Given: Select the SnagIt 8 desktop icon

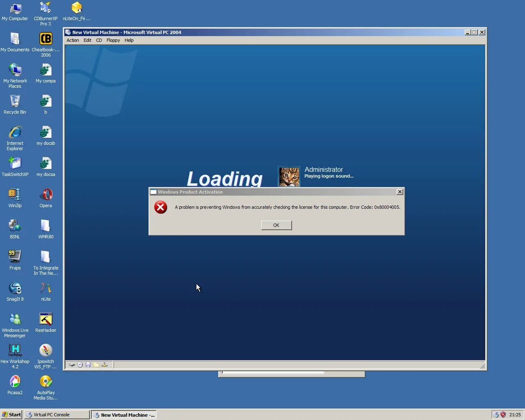Looking at the screenshot, I should coord(15,292).
